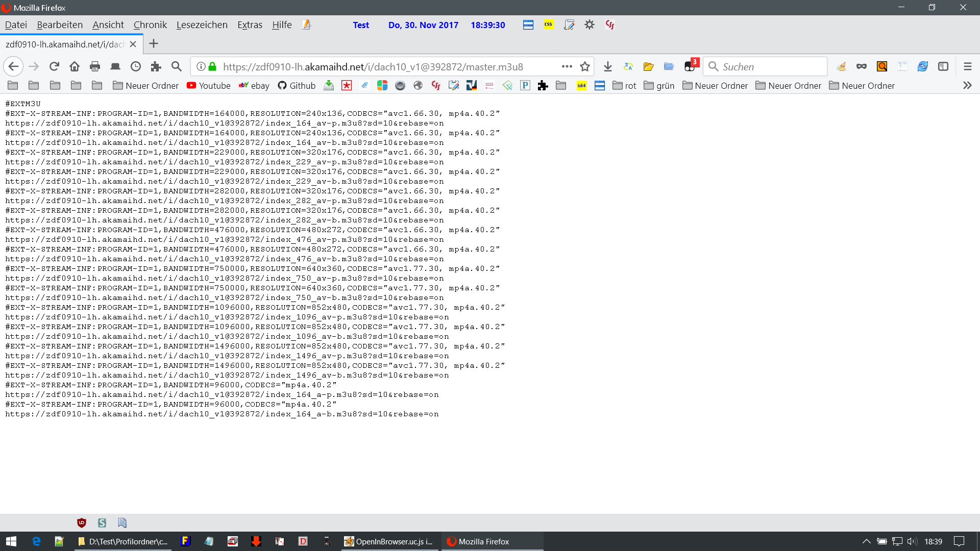Open a new tab with the plus button
Screen dimensions: 980x551
[x=154, y=44]
